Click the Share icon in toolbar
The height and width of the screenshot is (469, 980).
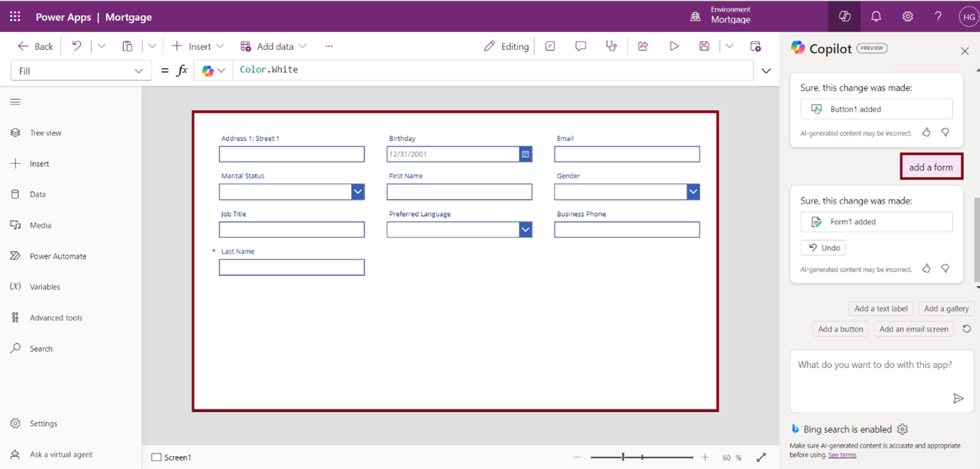pos(642,46)
